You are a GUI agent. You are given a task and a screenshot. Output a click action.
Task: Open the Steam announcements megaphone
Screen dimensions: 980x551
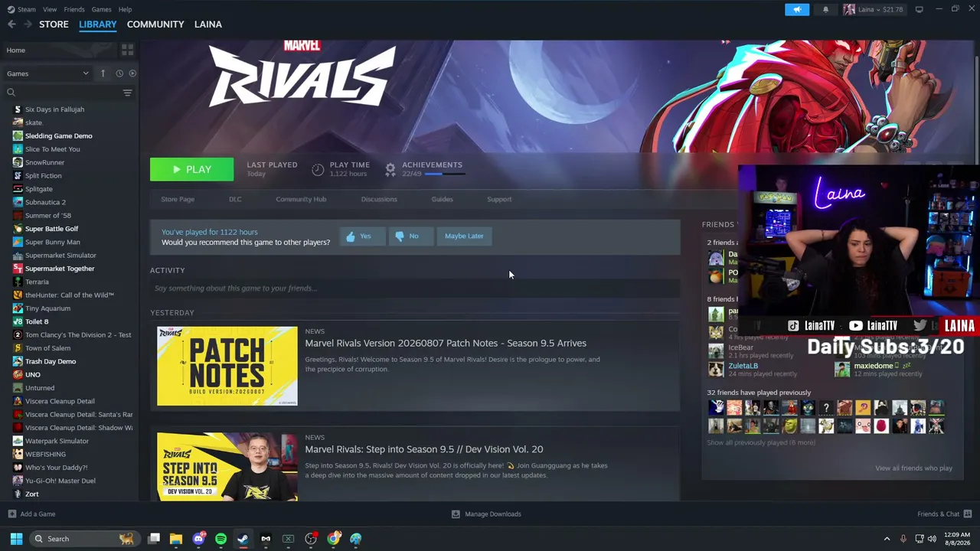pyautogui.click(x=797, y=9)
